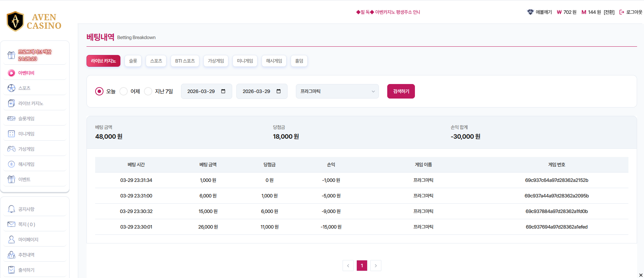Select the 오늘 radio button

click(x=99, y=91)
